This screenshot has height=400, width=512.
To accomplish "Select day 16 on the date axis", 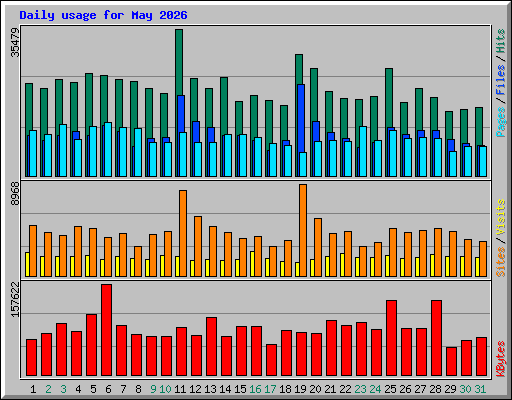I will click(255, 389).
